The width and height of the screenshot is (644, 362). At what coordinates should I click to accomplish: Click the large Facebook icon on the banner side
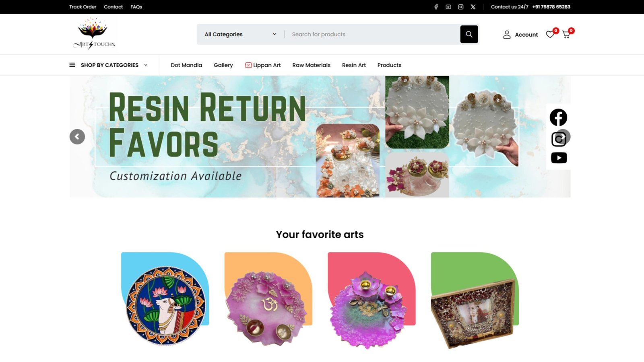[558, 117]
